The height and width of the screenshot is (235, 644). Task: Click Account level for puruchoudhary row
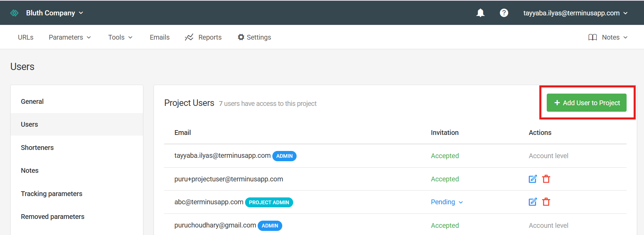[548, 225]
